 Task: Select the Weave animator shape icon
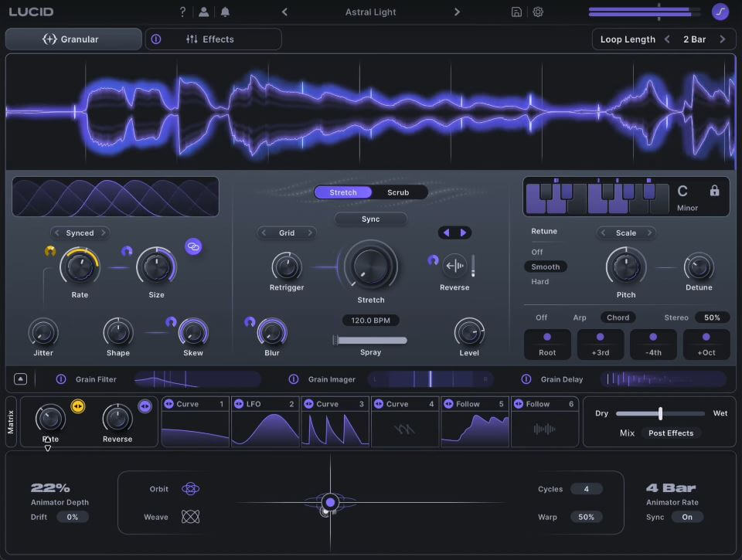coord(190,517)
